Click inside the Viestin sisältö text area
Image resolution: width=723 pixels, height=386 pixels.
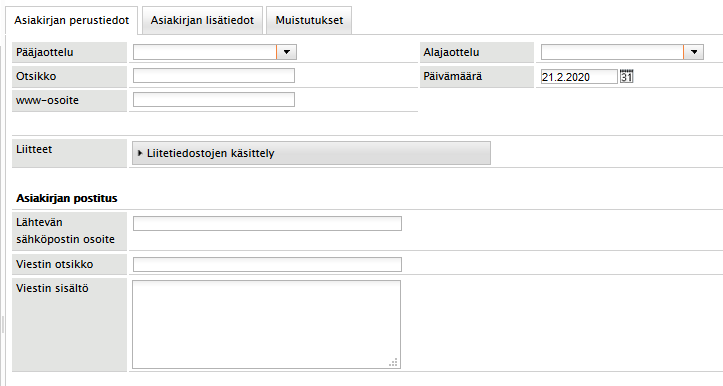(267, 324)
